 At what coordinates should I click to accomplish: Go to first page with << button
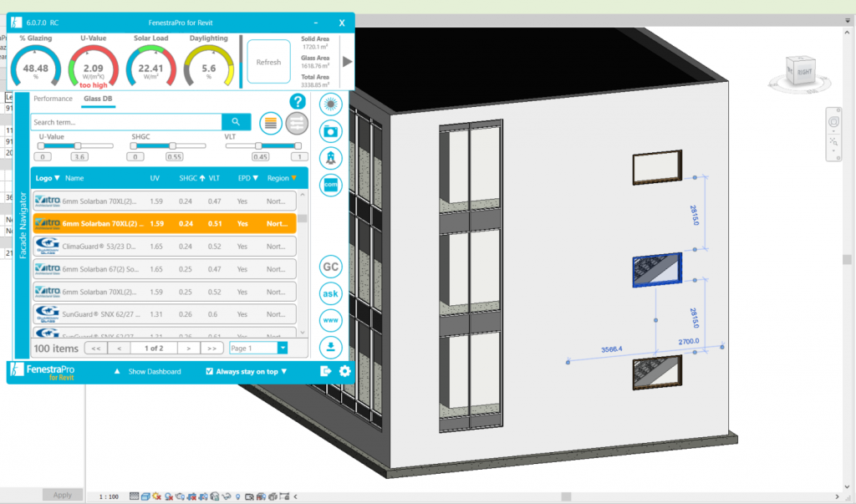95,348
